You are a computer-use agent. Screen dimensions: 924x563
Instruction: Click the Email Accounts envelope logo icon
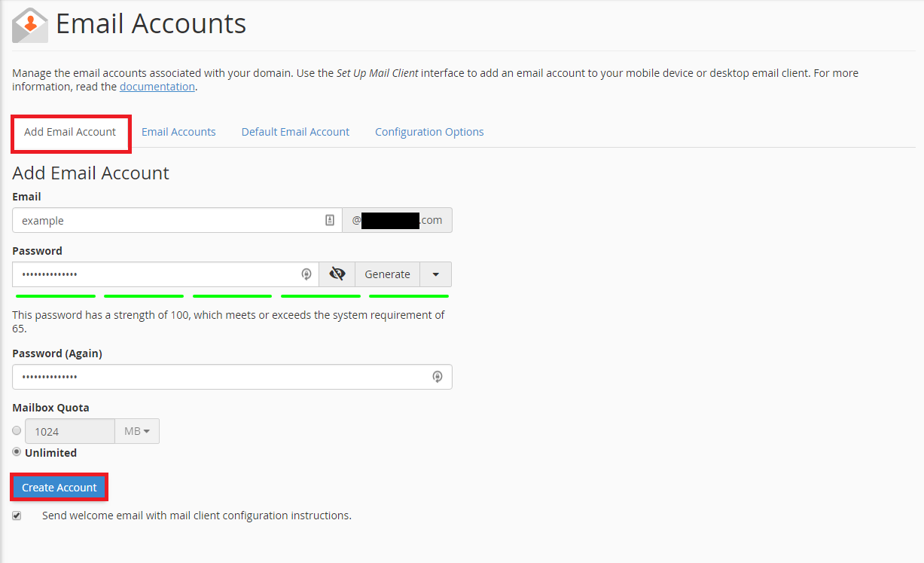30,25
